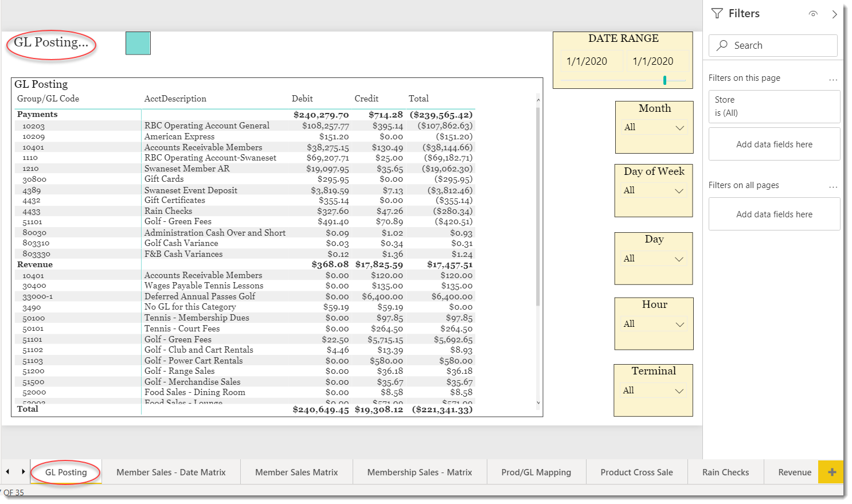The image size is (852, 504).
Task: Click RBC Operating Account General cell
Action: [x=207, y=126]
